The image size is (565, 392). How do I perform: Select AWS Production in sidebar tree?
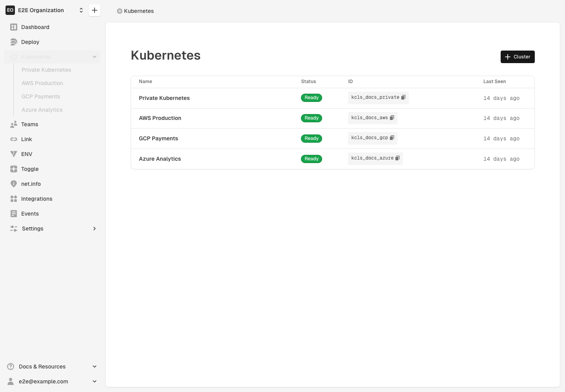tap(42, 83)
